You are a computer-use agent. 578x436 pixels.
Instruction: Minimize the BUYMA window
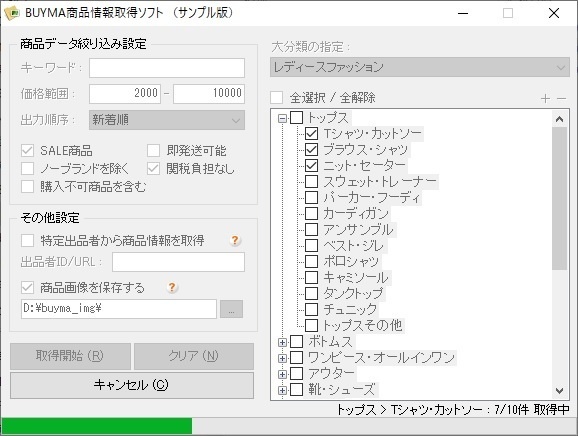tap(463, 13)
